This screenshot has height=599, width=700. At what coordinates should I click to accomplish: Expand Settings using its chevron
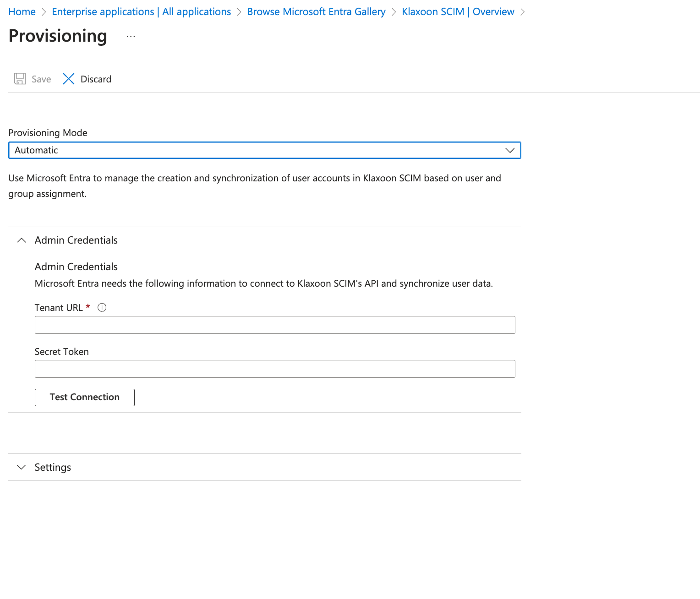(x=21, y=467)
